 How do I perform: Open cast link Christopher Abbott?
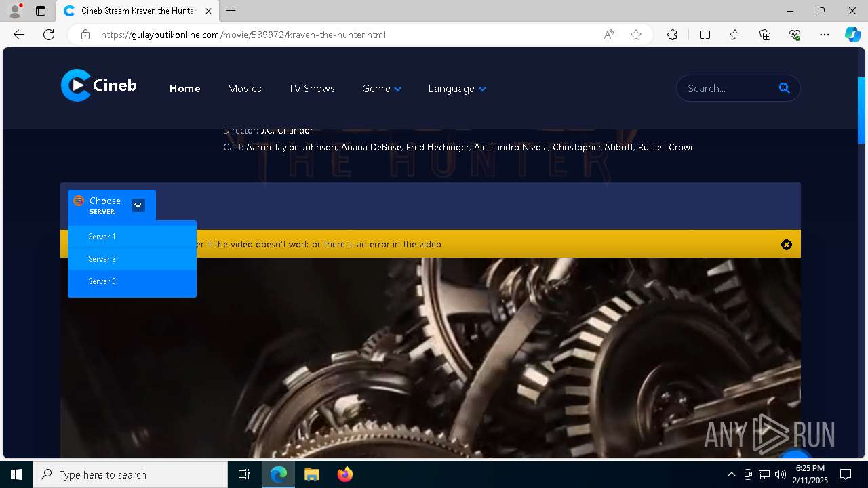point(593,147)
